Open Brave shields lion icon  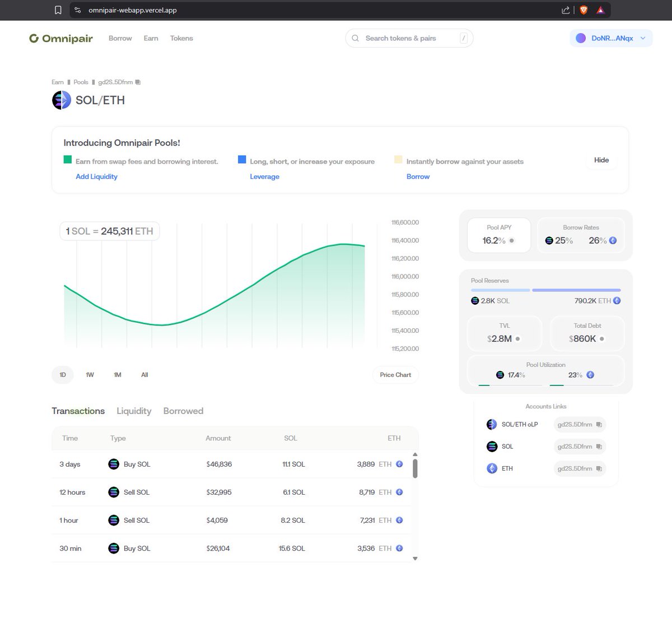coord(583,10)
